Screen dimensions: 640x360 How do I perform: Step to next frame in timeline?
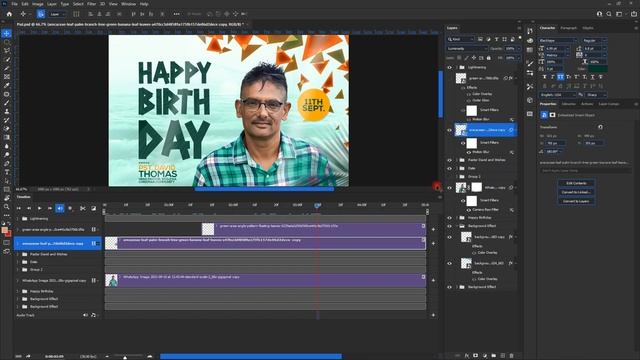pyautogui.click(x=50, y=208)
